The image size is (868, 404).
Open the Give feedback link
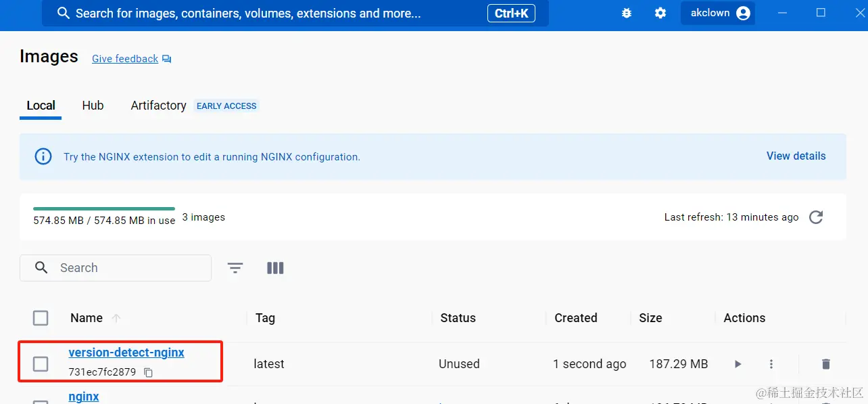click(125, 59)
